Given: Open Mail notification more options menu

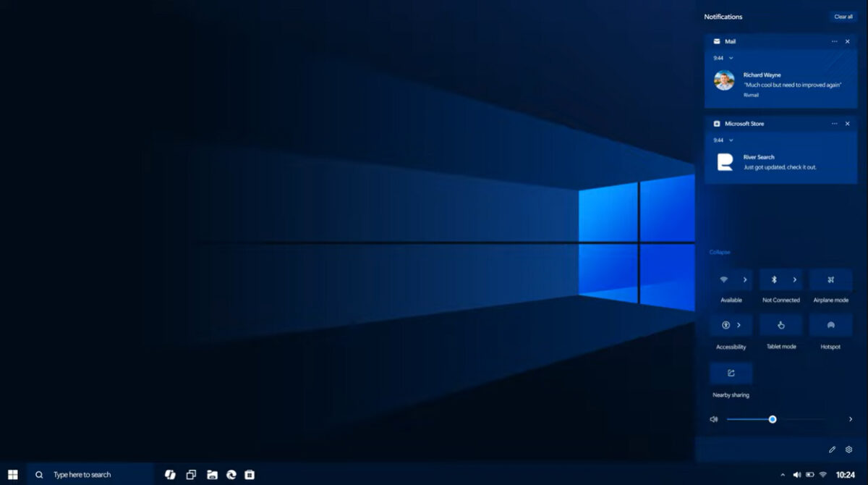Looking at the screenshot, I should point(835,41).
